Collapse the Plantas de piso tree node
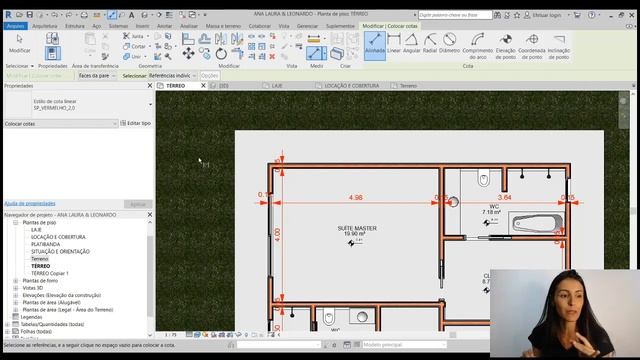640x360 pixels. [16, 222]
